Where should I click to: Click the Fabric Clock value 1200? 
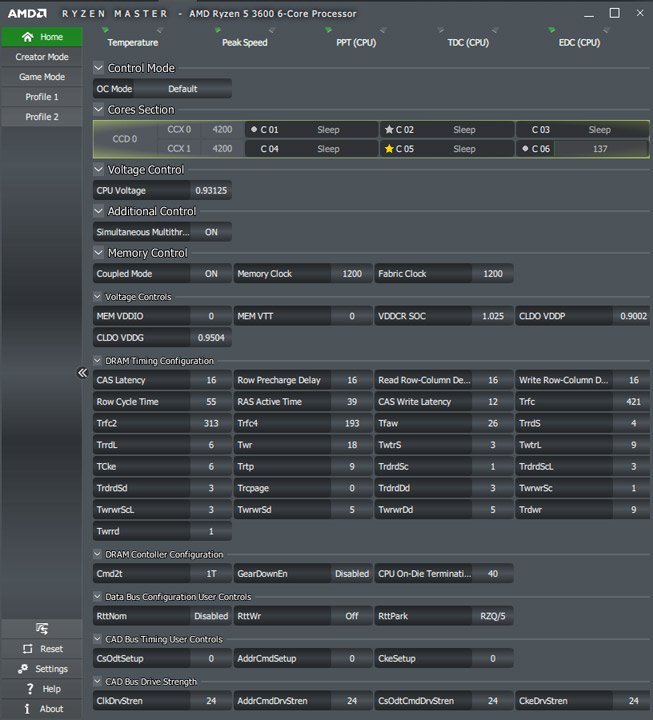pos(493,274)
